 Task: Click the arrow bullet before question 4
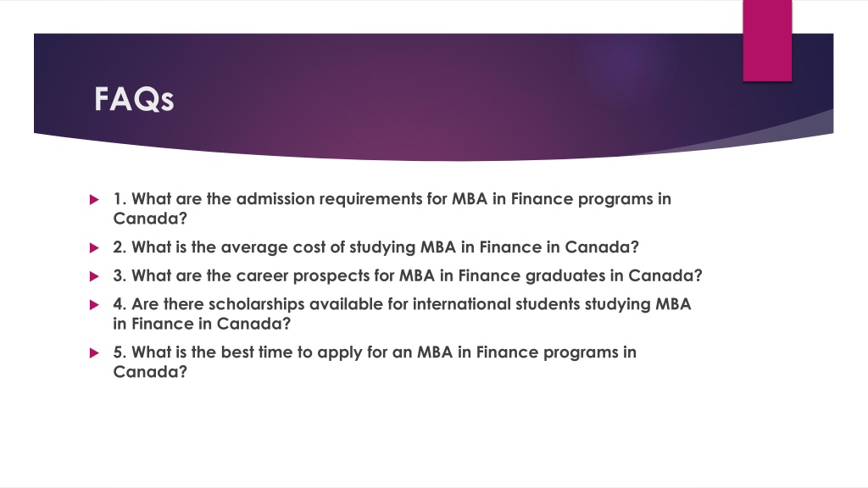[x=94, y=304]
